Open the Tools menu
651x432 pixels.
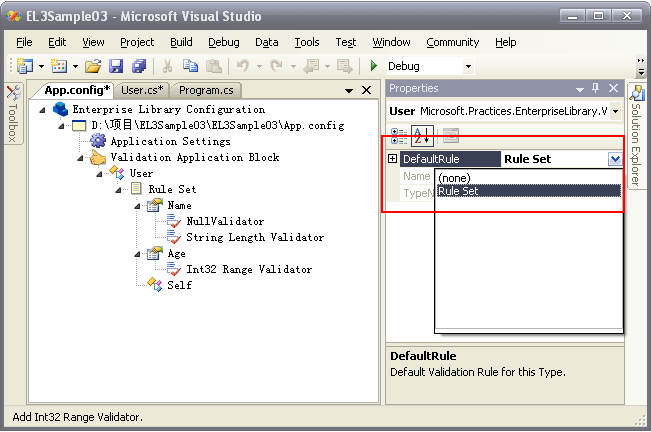pyautogui.click(x=307, y=42)
